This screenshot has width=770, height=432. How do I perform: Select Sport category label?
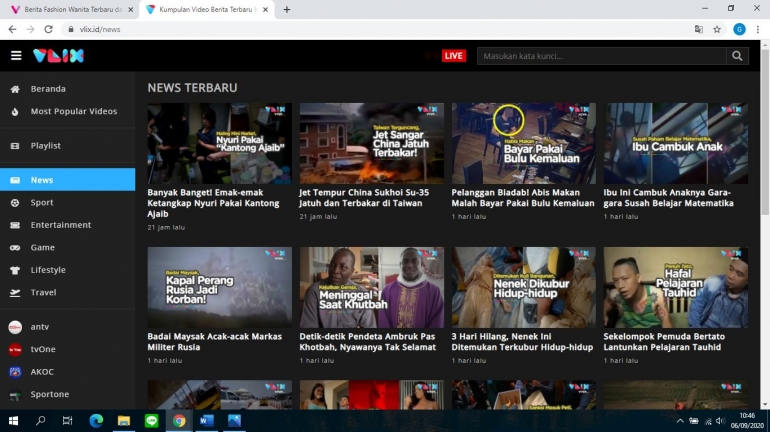point(42,202)
